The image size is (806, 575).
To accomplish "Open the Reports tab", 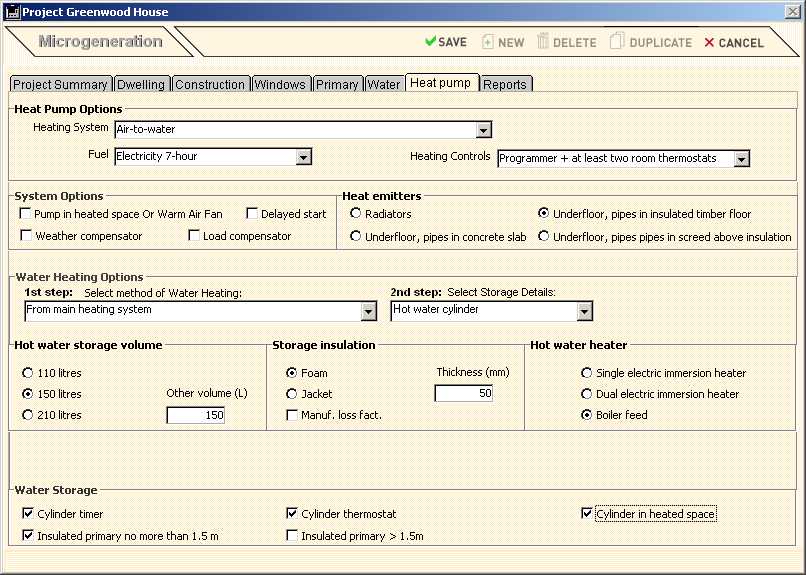I will tap(505, 85).
